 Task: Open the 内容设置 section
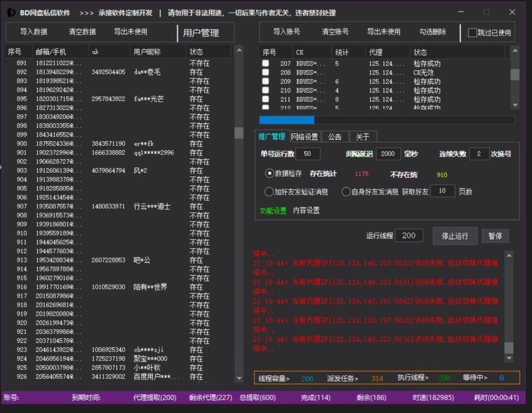(306, 211)
